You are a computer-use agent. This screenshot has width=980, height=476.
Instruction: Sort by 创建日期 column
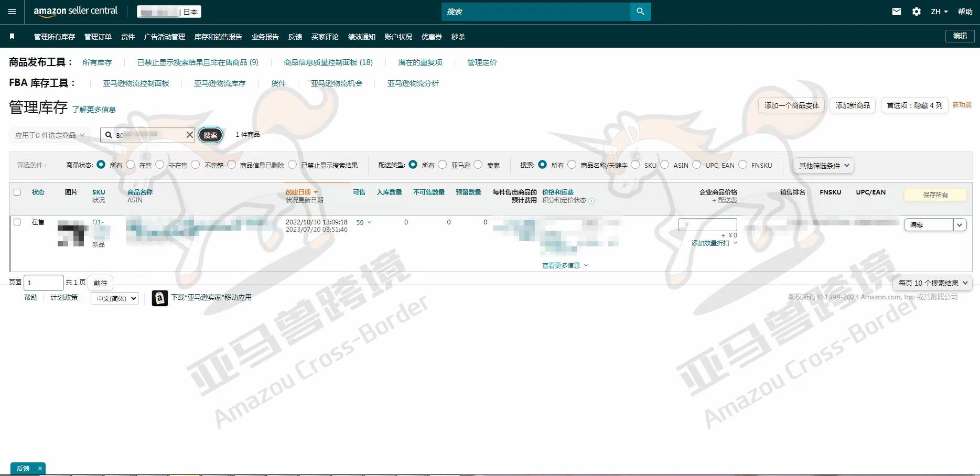coord(301,192)
